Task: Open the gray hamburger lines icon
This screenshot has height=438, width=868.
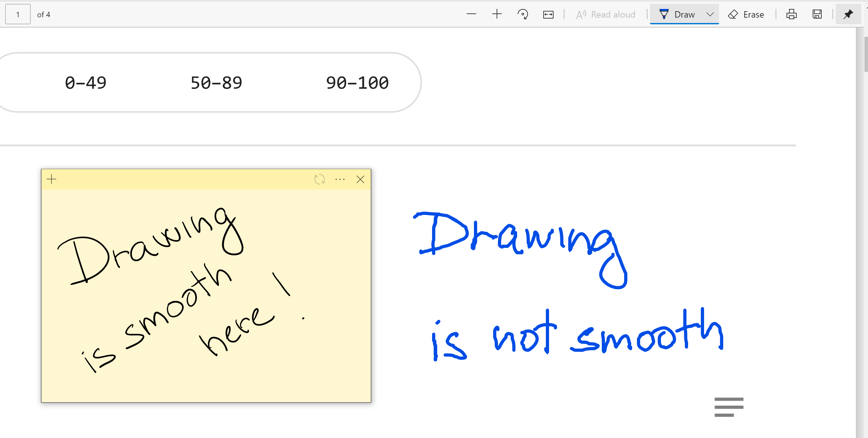Action: point(729,407)
